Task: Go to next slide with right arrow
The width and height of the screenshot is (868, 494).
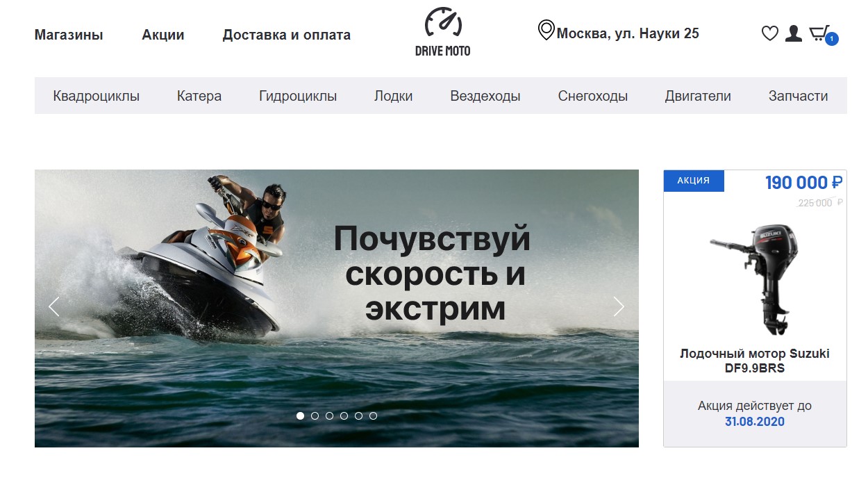Action: (619, 306)
